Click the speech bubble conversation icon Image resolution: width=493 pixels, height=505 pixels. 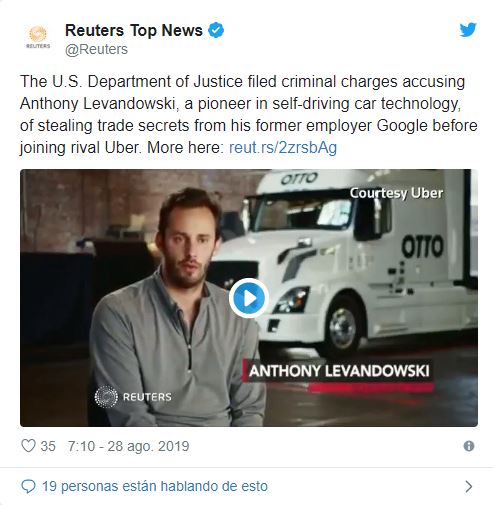pos(28,487)
